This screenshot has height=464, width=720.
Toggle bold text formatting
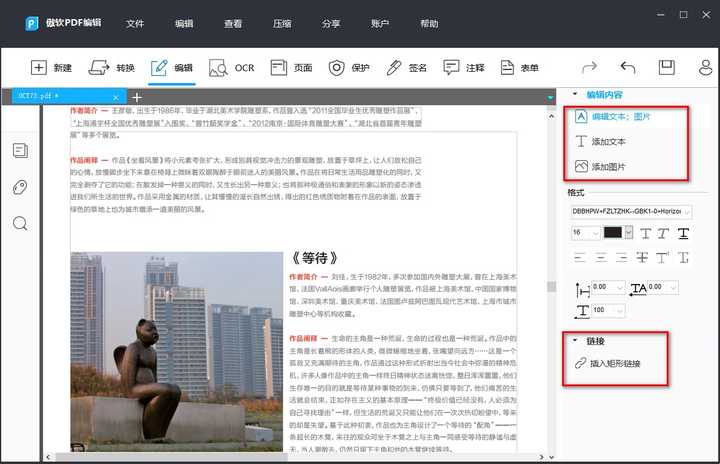645,233
